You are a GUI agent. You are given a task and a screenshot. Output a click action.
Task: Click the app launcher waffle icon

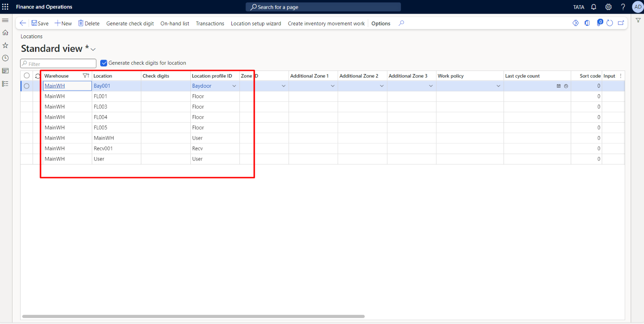(x=5, y=7)
